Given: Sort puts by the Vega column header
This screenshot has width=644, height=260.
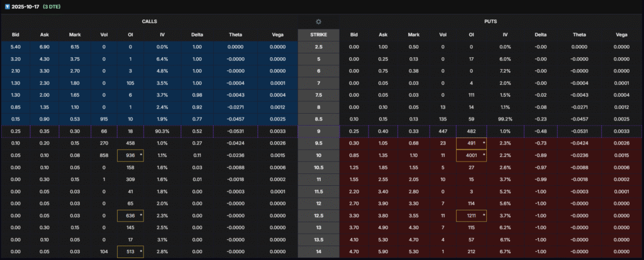Looking at the screenshot, I should tap(621, 35).
